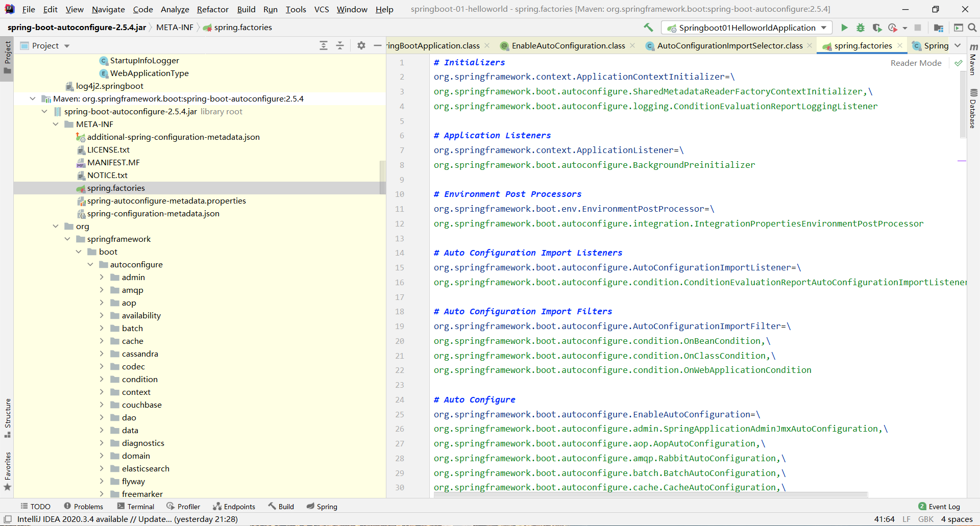980x526 pixels.
Task: Open the Endpoints tool window
Action: 234,507
